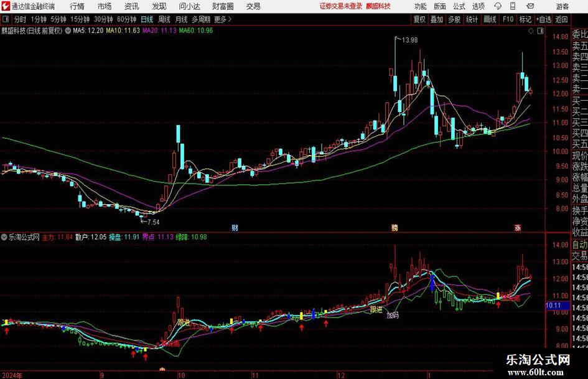Click the 叠加 overlay button
The width and height of the screenshot is (588, 379).
[437, 19]
